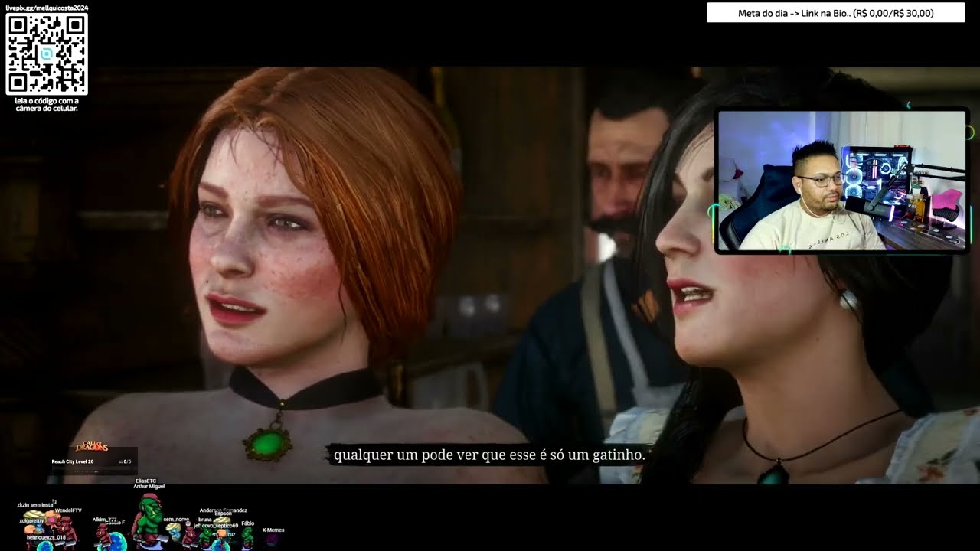The width and height of the screenshot is (980, 551).
Task: Click the 'bruna' viewer name
Action: (x=204, y=520)
